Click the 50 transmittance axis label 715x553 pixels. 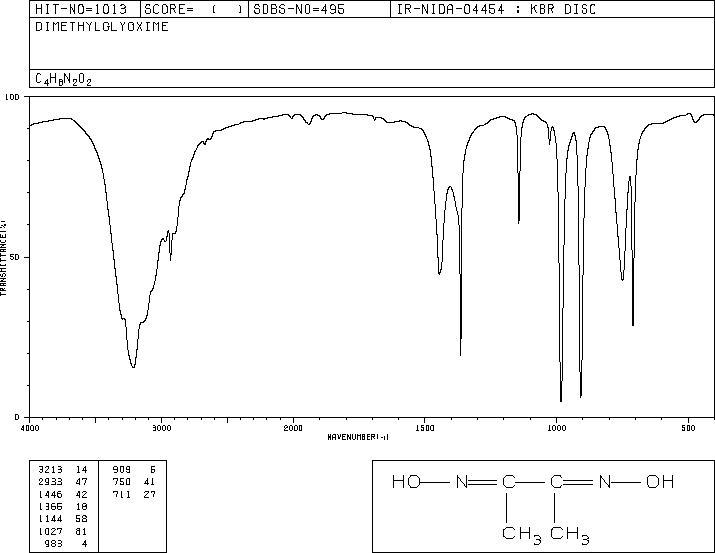[15, 257]
